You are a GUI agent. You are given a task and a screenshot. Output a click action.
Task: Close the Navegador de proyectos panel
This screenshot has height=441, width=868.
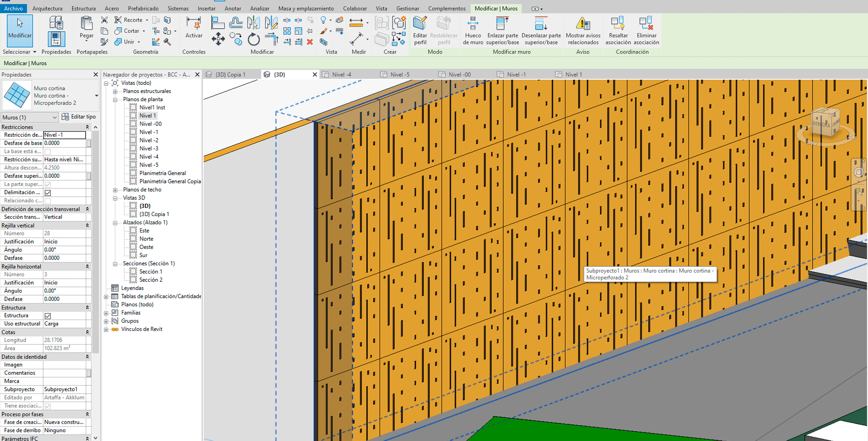pyautogui.click(x=197, y=74)
